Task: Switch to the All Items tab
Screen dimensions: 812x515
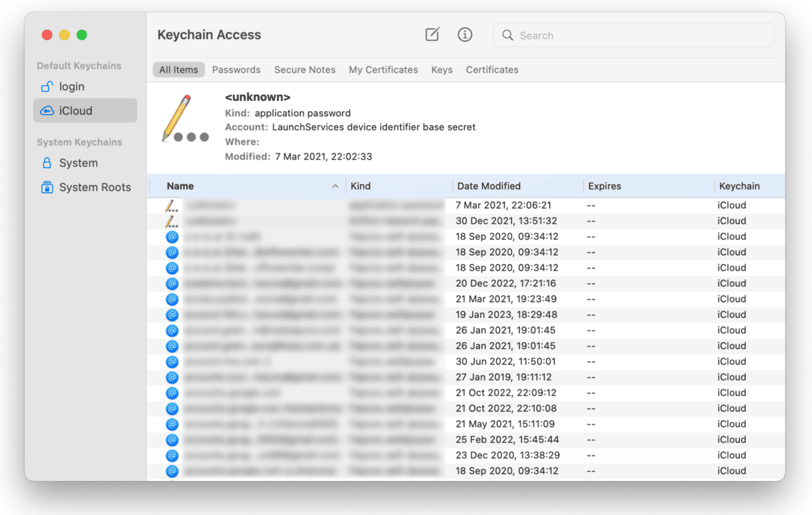Action: tap(178, 69)
